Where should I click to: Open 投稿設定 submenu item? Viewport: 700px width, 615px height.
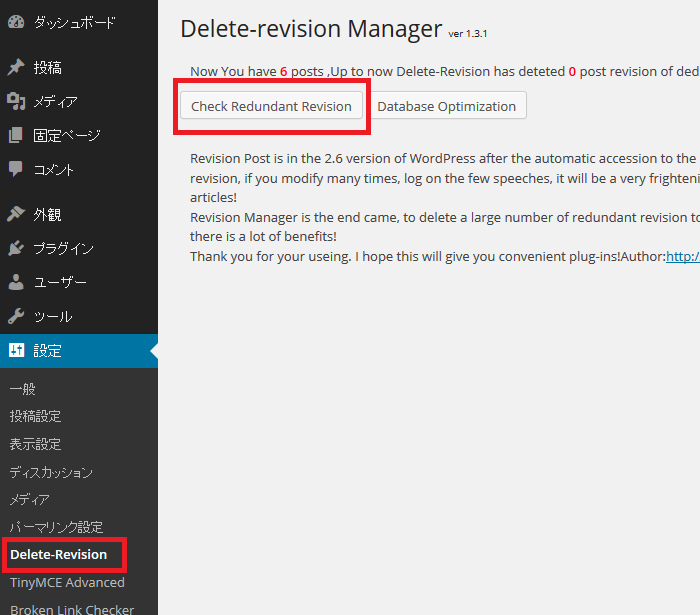(x=35, y=416)
